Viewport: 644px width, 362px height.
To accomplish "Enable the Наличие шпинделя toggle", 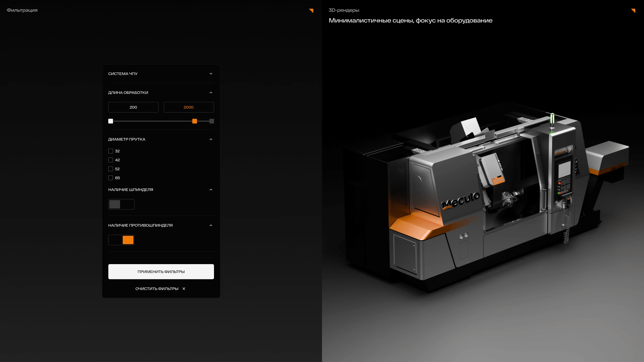I will pyautogui.click(x=121, y=204).
